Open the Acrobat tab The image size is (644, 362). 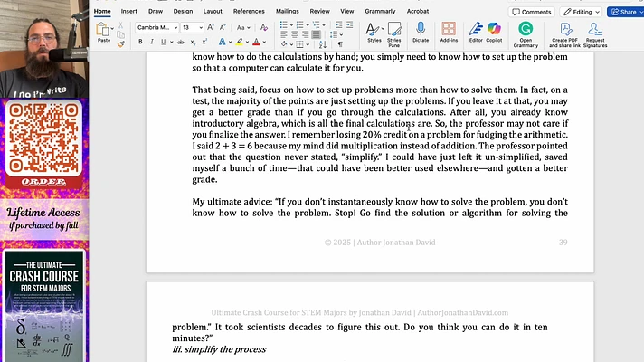(418, 11)
